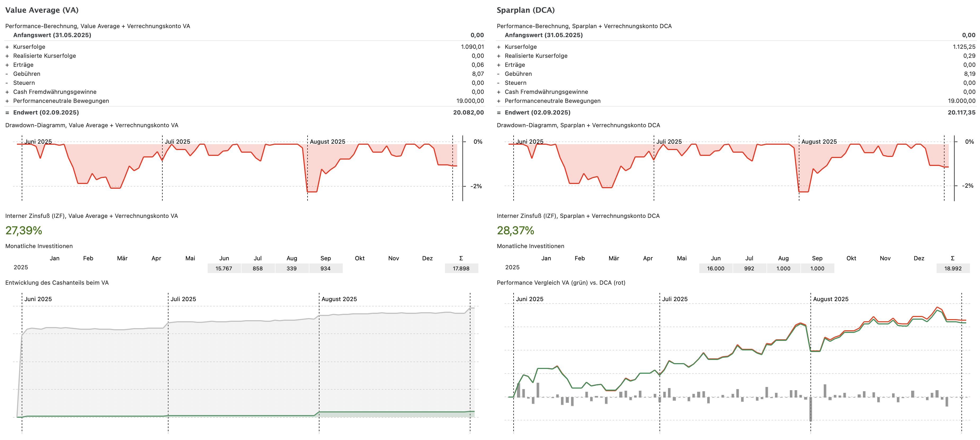
Task: Click the 'Drawdown-Diagramm, Value Average' widget title
Action: [92, 125]
